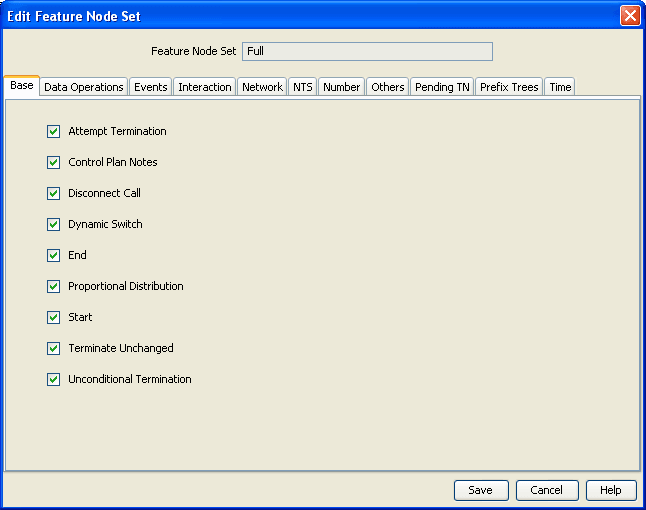Image resolution: width=646 pixels, height=510 pixels.
Task: Select the Pending TN tab
Action: [442, 87]
